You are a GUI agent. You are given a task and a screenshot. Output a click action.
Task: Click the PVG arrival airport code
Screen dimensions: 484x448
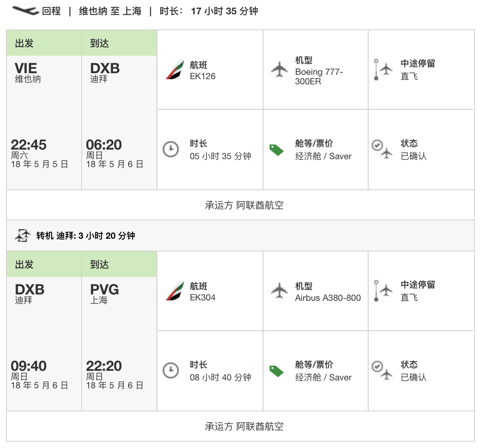pyautogui.click(x=105, y=289)
